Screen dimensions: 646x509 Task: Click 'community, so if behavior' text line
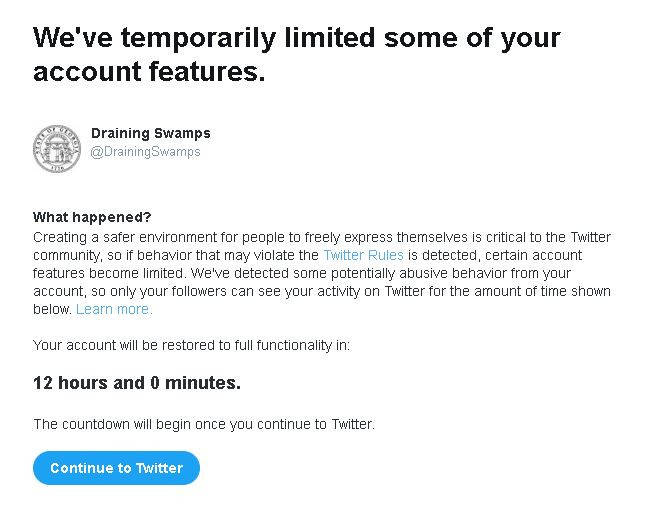[x=120, y=255]
